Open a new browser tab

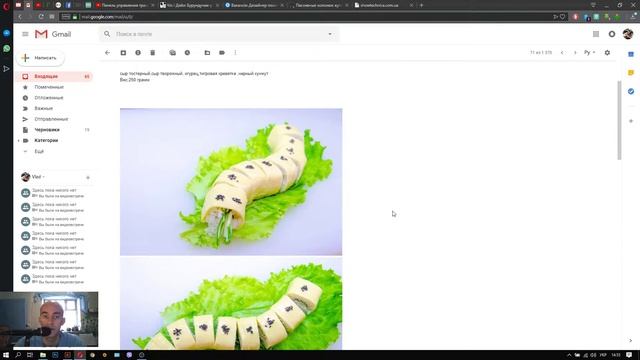[x=422, y=5]
